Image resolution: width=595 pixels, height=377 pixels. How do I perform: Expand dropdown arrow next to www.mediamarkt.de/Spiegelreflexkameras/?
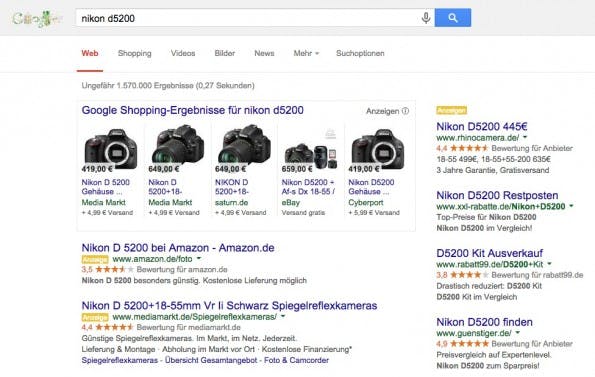pos(283,316)
